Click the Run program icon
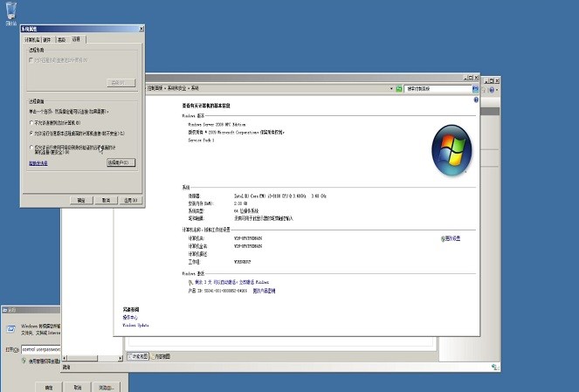 pos(10,329)
